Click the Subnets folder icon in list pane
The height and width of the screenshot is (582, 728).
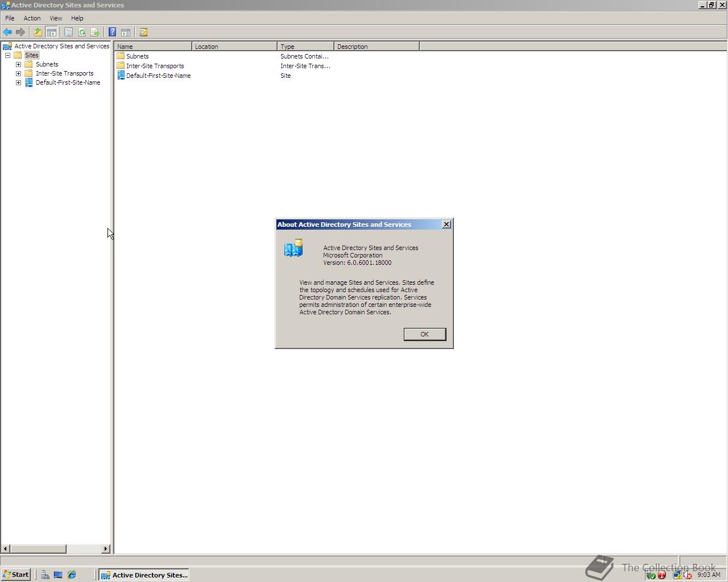click(121, 56)
